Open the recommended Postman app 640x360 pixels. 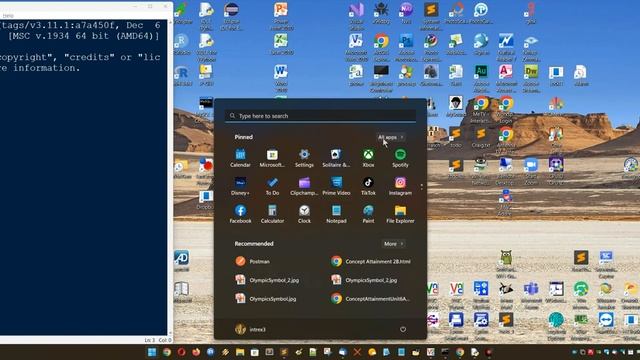(253, 261)
